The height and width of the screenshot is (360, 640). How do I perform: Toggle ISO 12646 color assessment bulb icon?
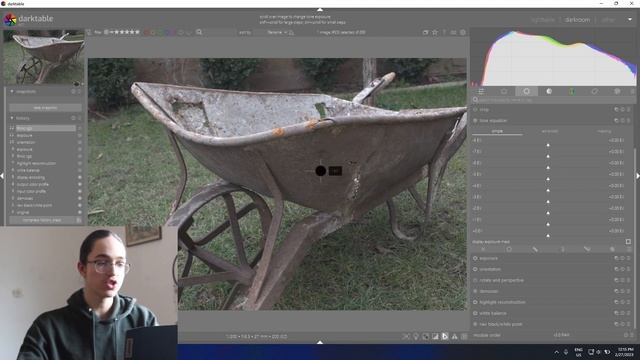coord(416,337)
